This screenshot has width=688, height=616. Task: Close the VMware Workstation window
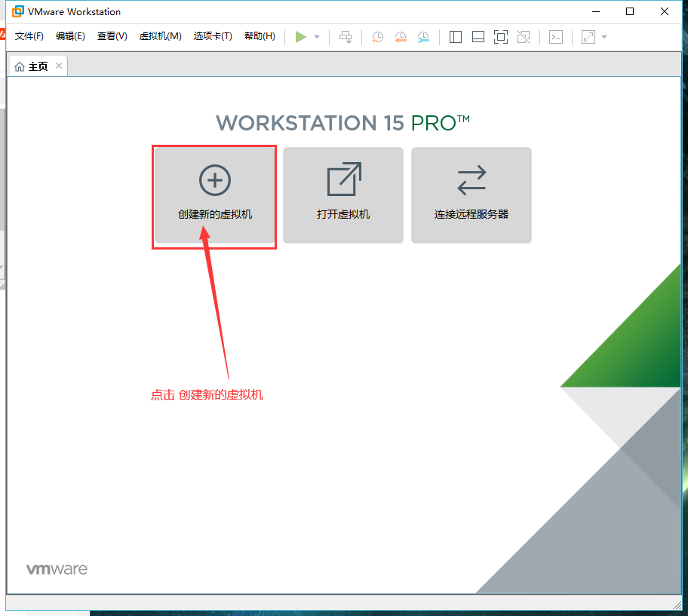coord(665,11)
